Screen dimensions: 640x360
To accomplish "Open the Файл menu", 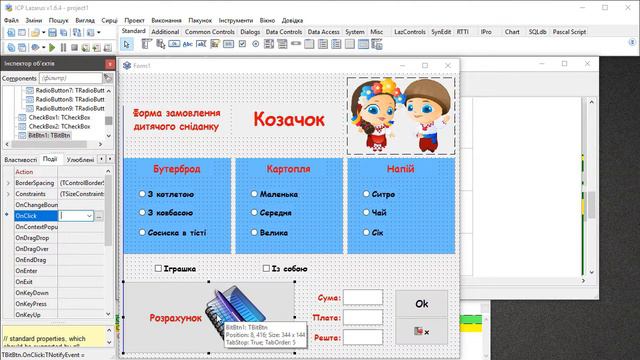I will point(11,20).
